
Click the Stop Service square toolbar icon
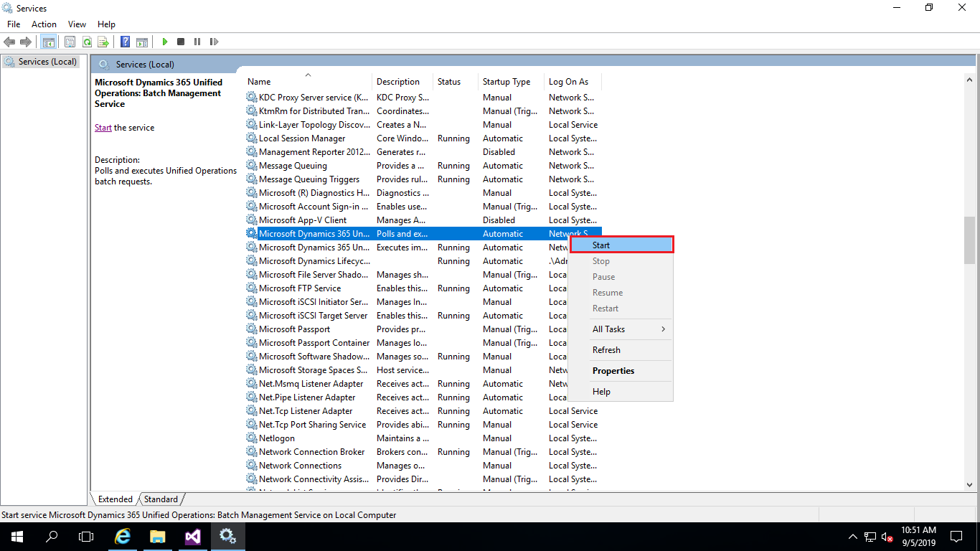181,42
